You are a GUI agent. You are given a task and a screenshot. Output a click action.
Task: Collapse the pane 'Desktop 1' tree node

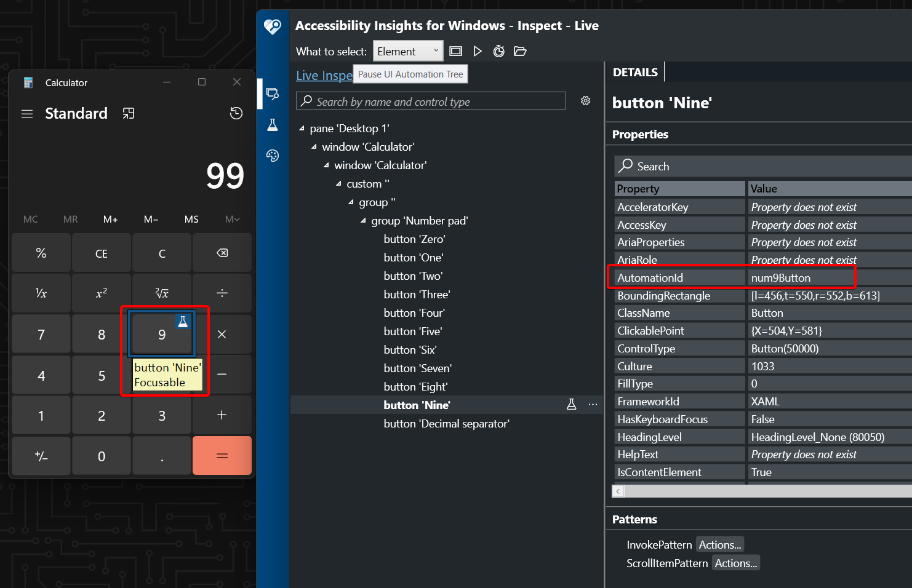[301, 128]
